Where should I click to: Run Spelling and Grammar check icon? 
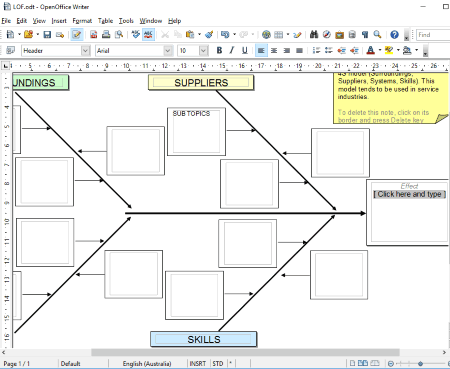click(135, 34)
